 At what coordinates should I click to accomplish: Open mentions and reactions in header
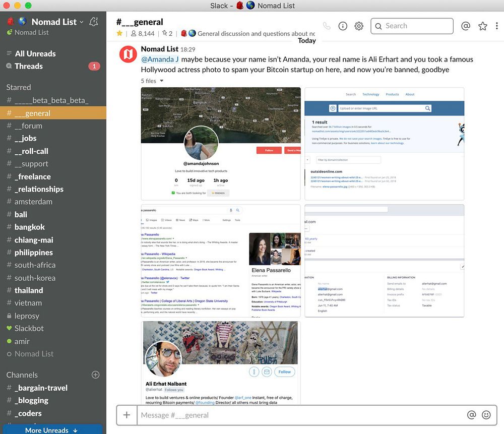click(x=465, y=26)
